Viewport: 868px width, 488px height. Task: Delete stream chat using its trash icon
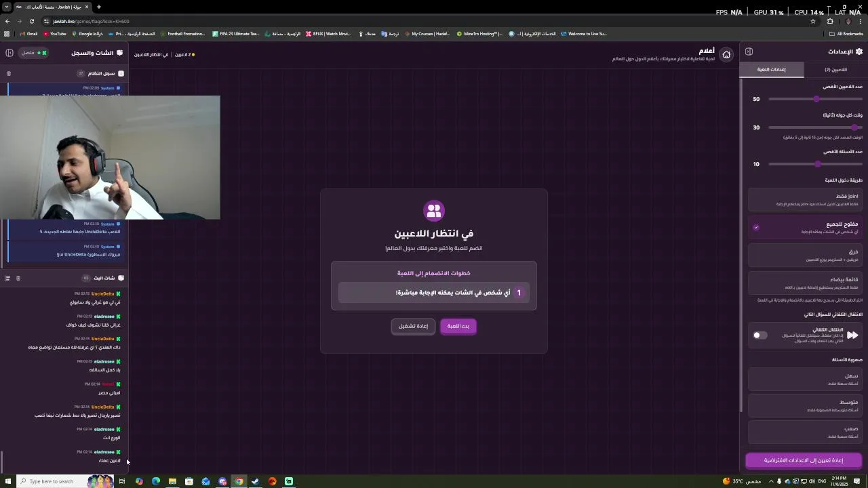(x=18, y=278)
